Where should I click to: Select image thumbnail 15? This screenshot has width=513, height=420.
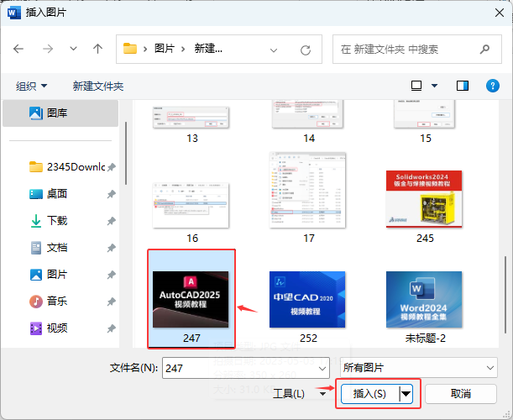point(424,114)
